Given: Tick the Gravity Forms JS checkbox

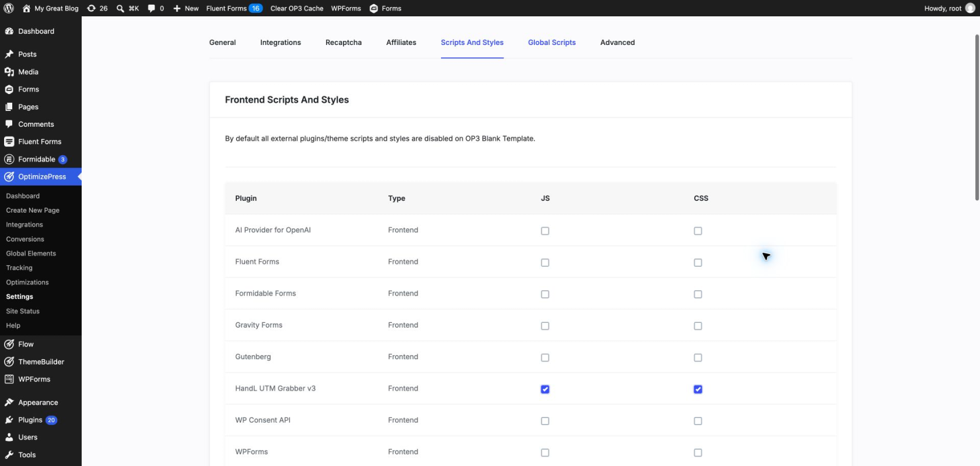Looking at the screenshot, I should [545, 326].
